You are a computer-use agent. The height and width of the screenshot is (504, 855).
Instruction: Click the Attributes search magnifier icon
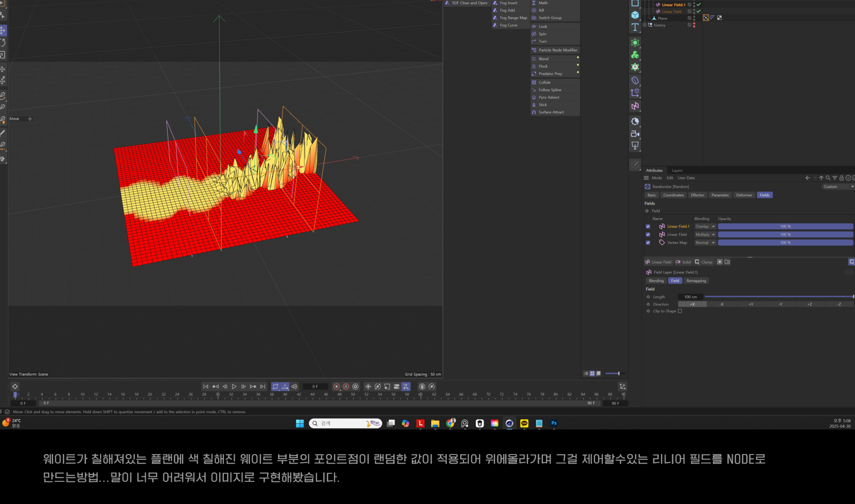[828, 178]
